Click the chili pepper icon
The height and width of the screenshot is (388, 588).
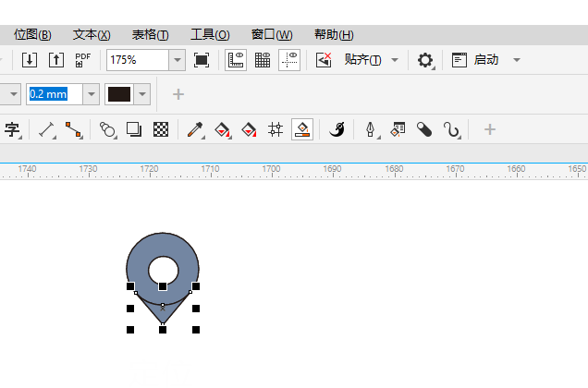click(x=337, y=129)
